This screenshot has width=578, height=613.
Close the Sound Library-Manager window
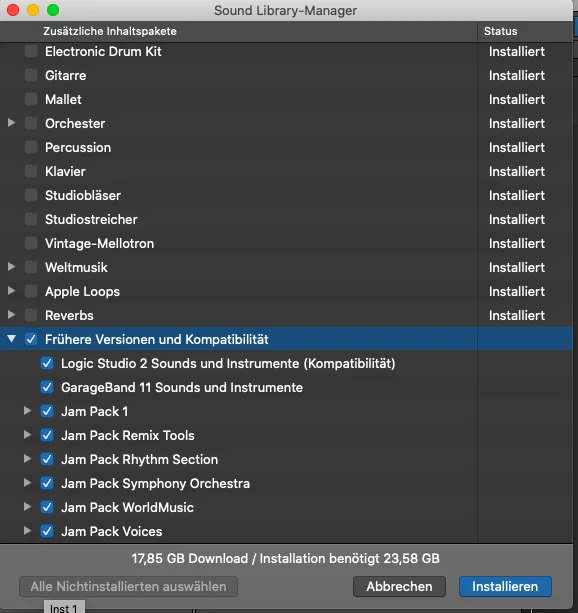coord(13,10)
